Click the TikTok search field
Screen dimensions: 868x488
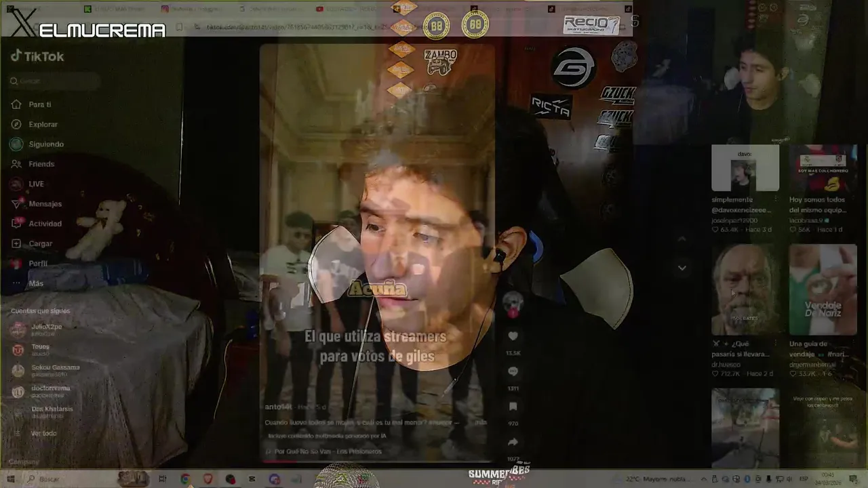click(x=54, y=81)
